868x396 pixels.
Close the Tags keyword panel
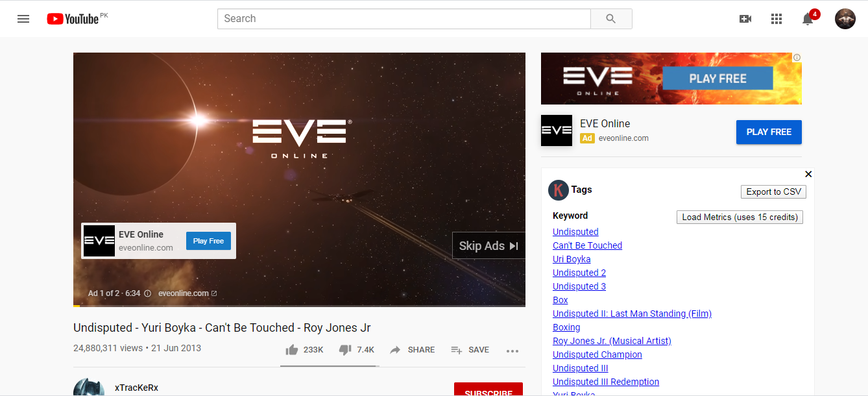point(808,174)
